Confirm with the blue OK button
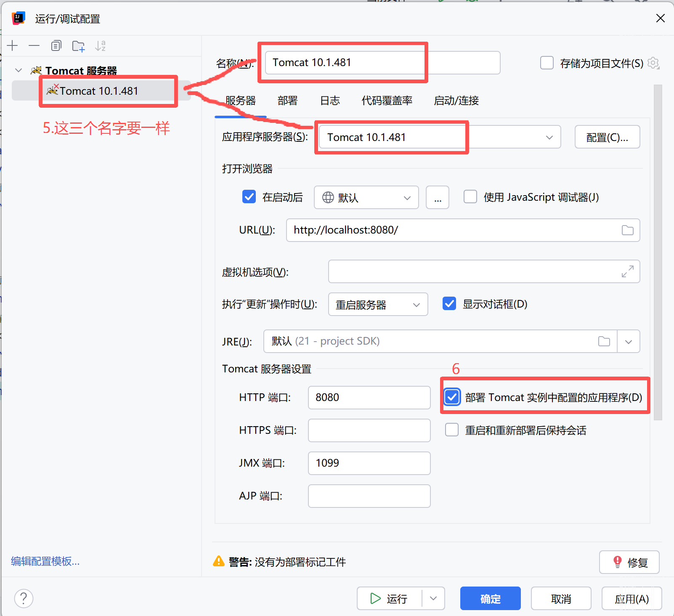 pyautogui.click(x=491, y=598)
